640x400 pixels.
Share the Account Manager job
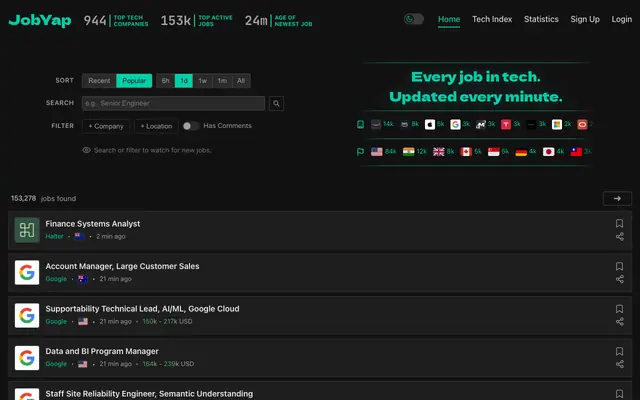pos(620,279)
